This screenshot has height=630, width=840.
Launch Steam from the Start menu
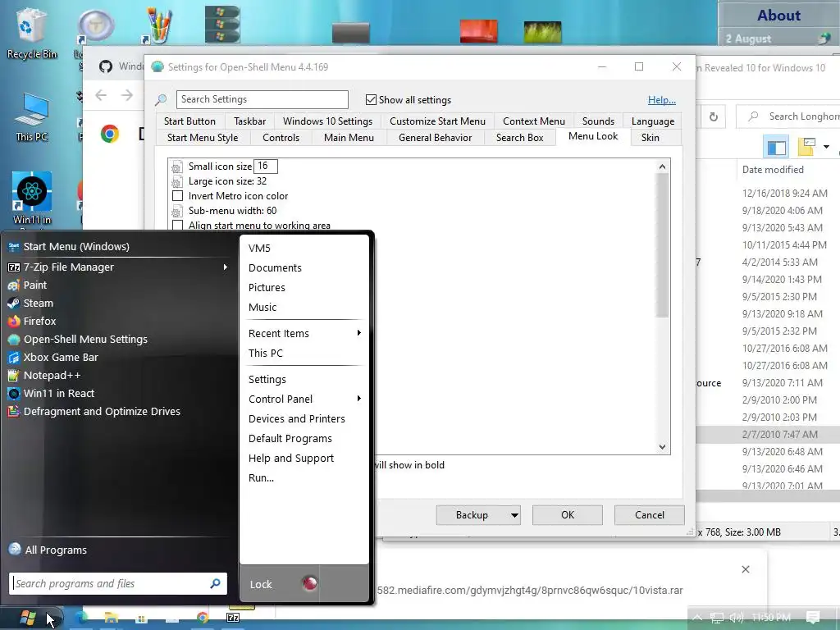(118, 304)
